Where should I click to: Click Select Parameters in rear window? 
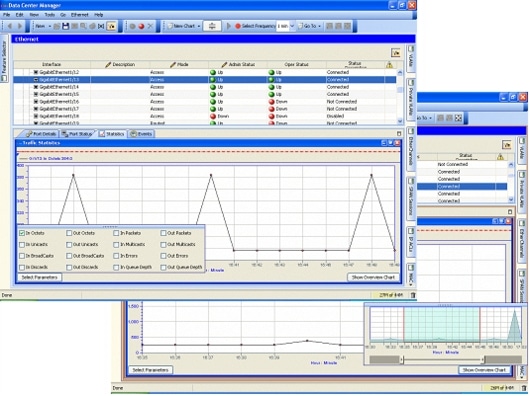[x=150, y=370]
